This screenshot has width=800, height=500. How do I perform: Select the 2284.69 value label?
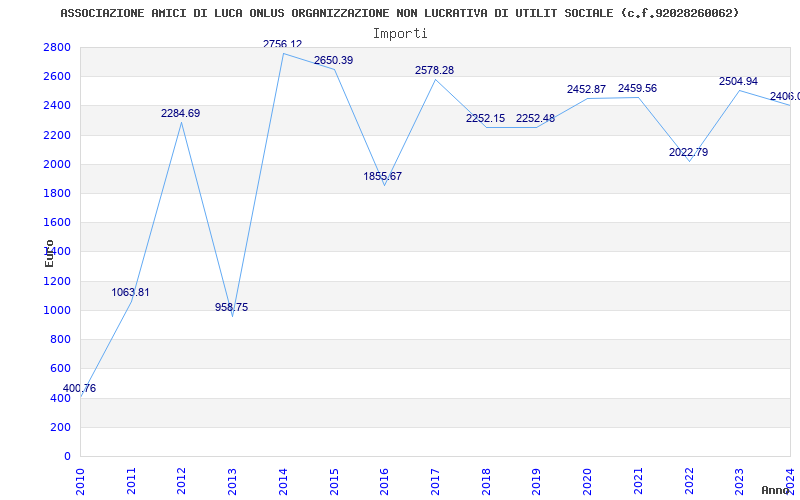click(181, 113)
